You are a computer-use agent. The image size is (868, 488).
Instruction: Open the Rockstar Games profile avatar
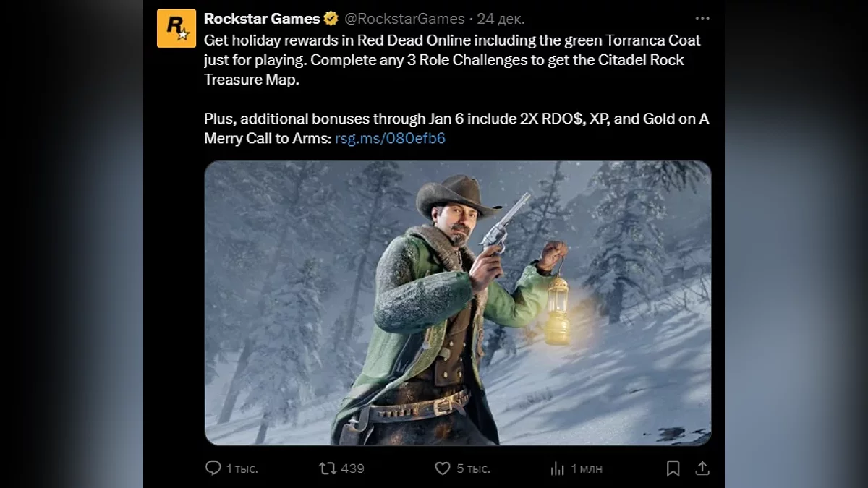[176, 28]
